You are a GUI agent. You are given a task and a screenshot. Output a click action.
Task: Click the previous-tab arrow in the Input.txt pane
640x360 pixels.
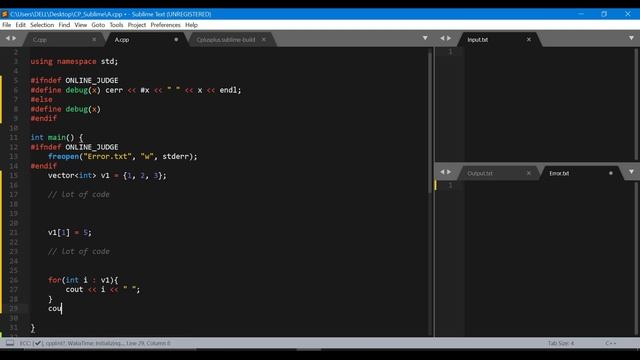pos(442,38)
